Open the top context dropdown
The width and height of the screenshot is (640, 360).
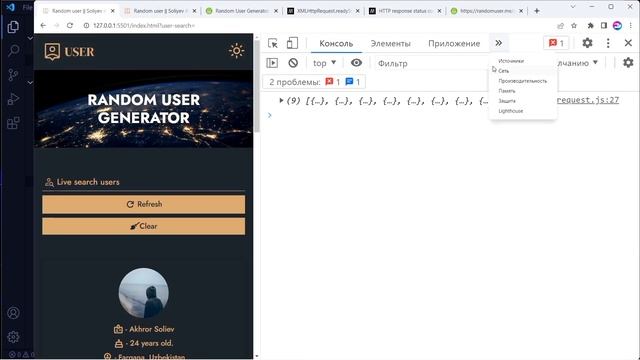pos(324,63)
